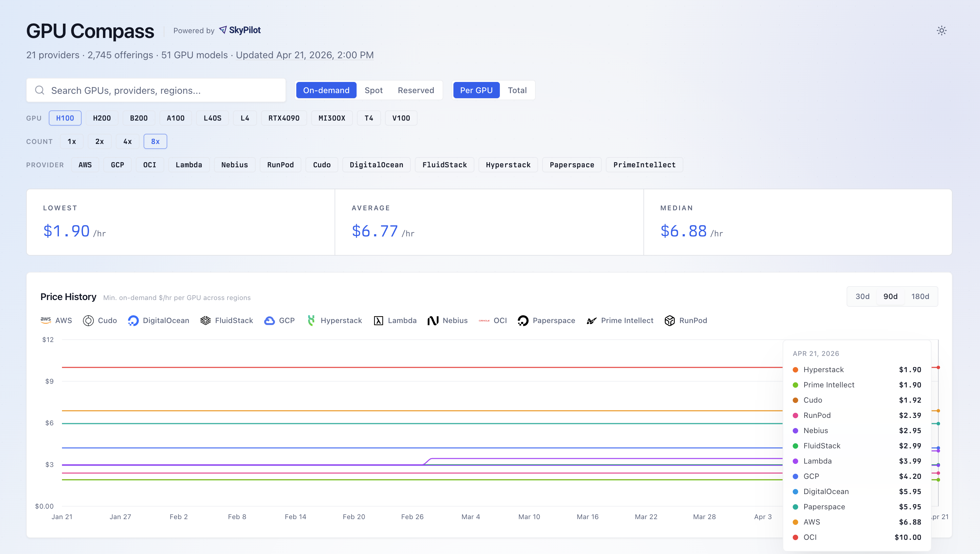Filter by the Lambda provider
This screenshot has width=980, height=554.
[189, 165]
